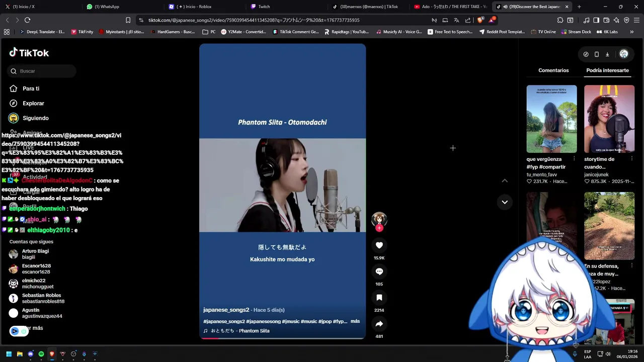Click the phone app icon in top-right pill
This screenshot has height=362, width=644.
pos(597,54)
